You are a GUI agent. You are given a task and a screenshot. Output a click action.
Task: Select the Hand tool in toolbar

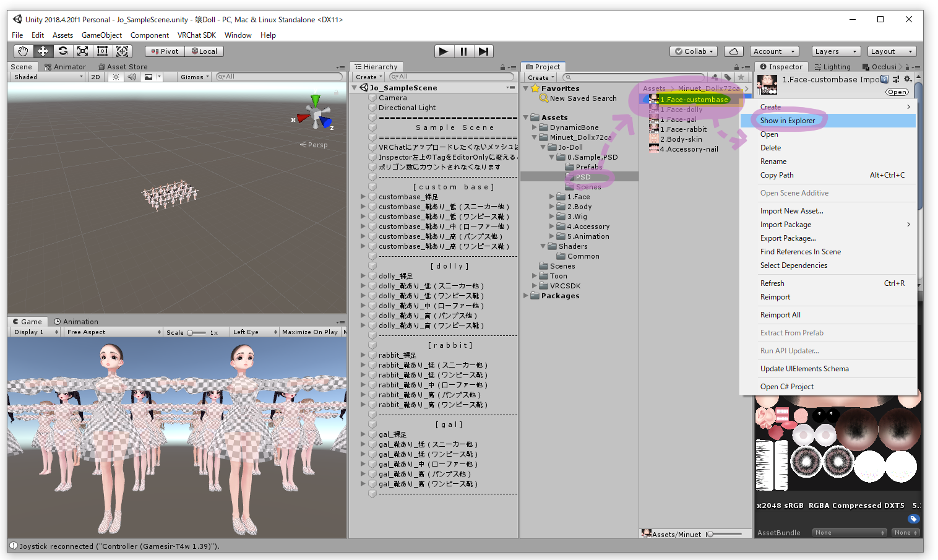[23, 51]
